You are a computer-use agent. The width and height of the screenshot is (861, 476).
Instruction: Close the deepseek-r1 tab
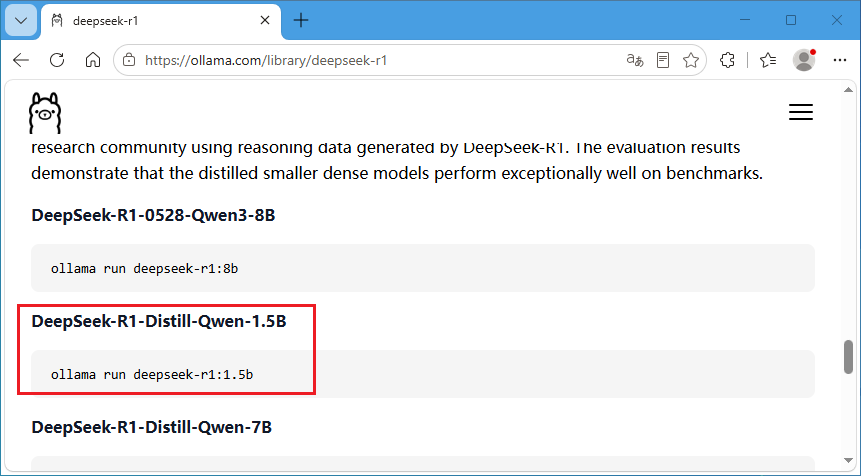(265, 21)
